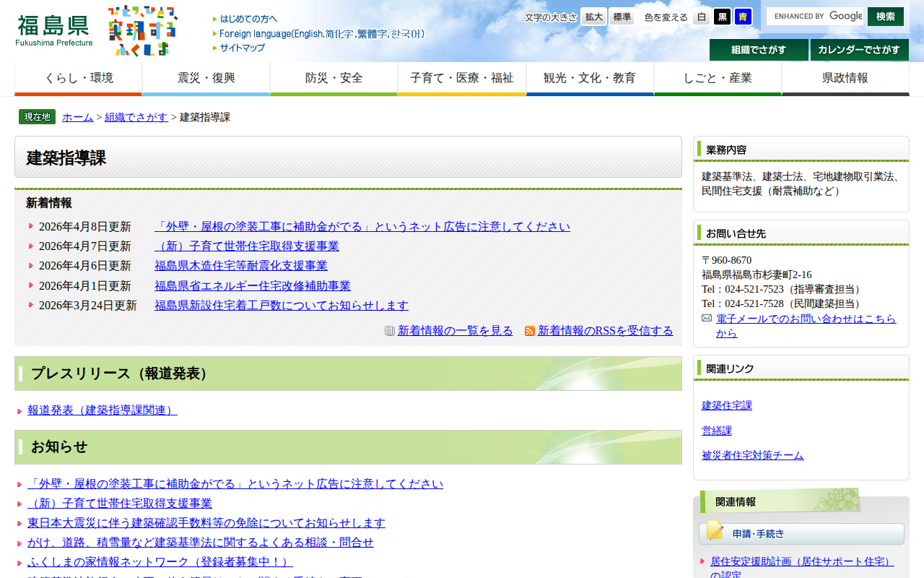View 新着情報の一覧を見る link
Viewport: 924px width, 578px height.
click(x=456, y=331)
